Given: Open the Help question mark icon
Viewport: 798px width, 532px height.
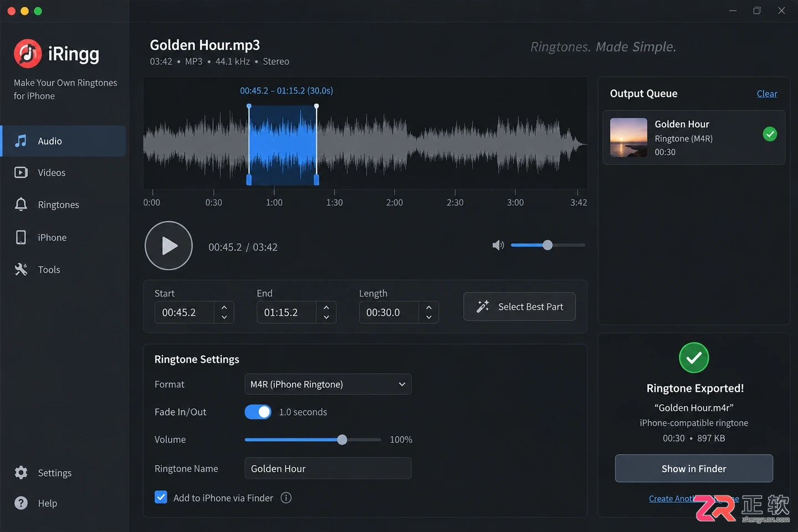Looking at the screenshot, I should [x=21, y=503].
